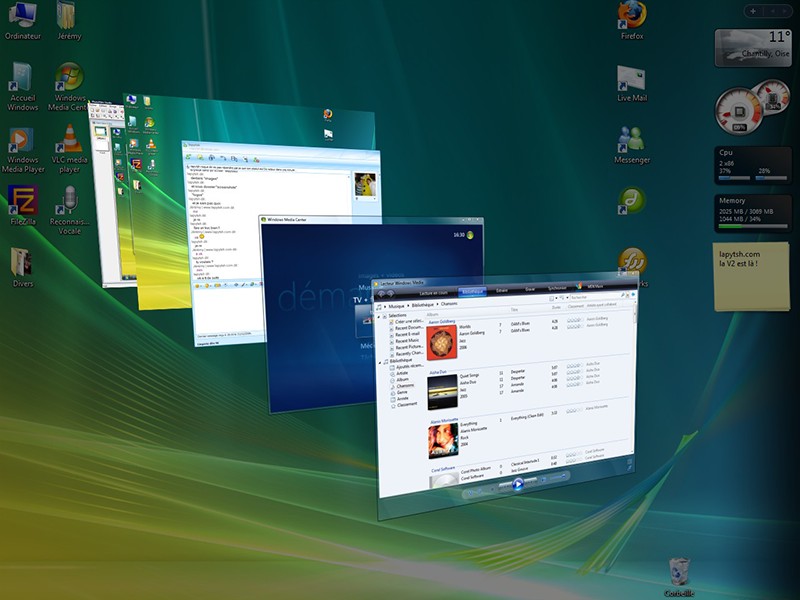Select Année in the library tree

pyautogui.click(x=403, y=398)
